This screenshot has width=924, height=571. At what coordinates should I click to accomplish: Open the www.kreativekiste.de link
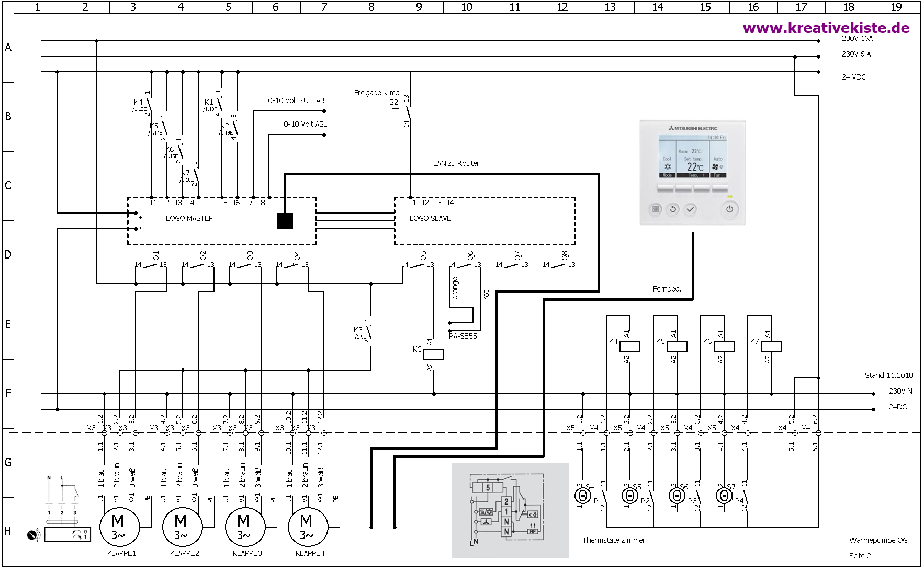tap(826, 28)
